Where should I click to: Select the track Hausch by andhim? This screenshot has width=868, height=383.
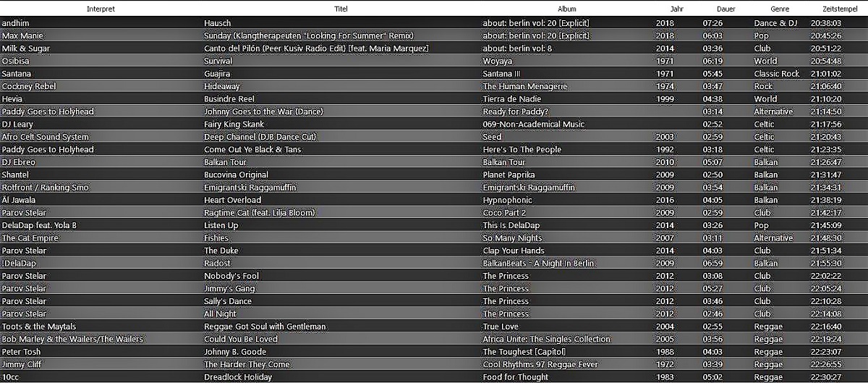point(216,23)
